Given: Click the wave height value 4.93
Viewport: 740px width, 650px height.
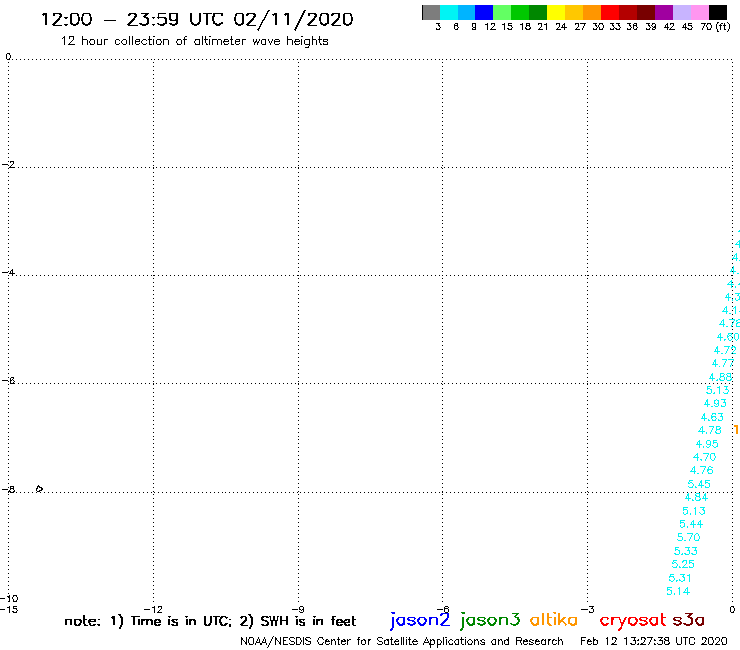Looking at the screenshot, I should (715, 403).
